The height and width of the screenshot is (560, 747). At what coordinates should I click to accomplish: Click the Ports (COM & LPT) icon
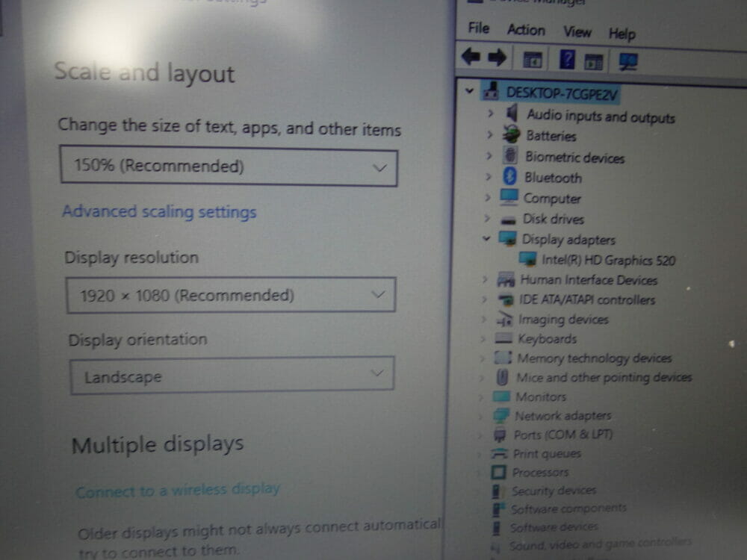click(499, 435)
